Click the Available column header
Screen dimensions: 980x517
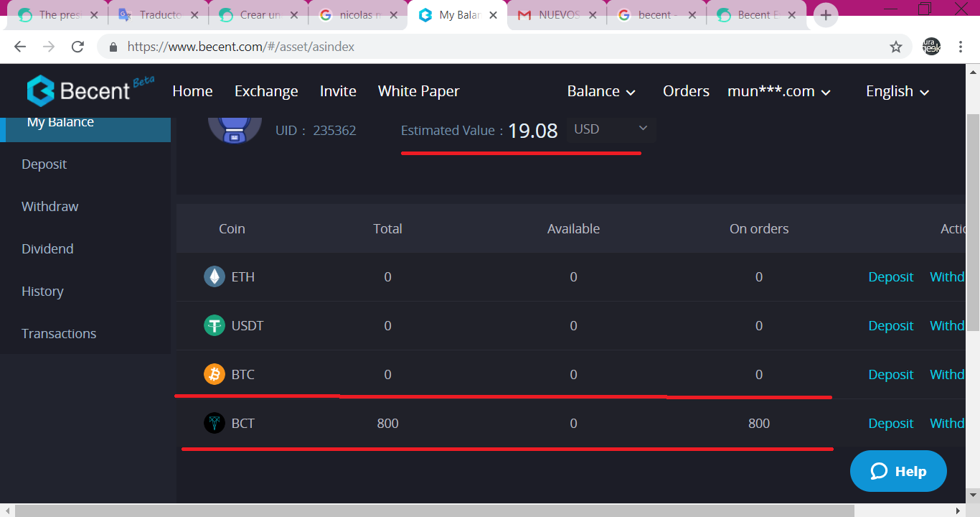[x=573, y=229]
